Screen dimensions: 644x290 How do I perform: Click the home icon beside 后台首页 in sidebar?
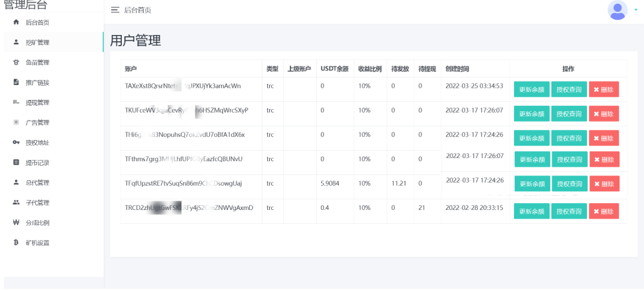tap(16, 22)
